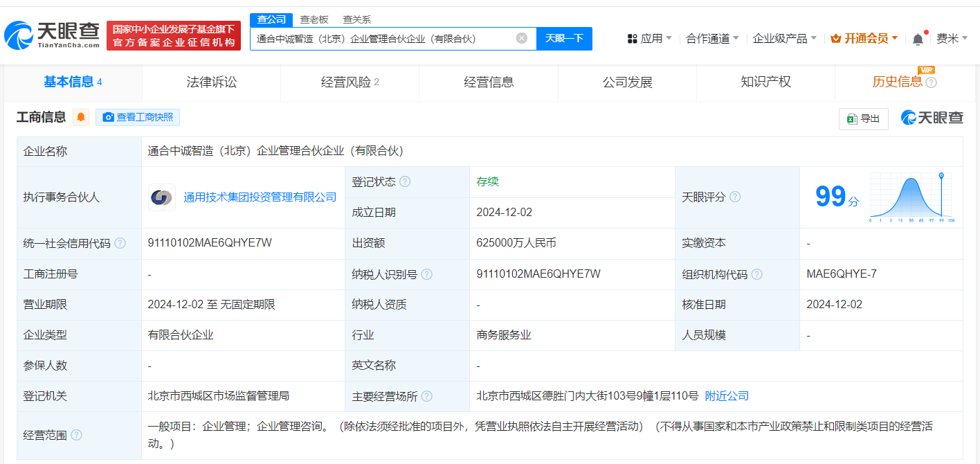Open the 应用 dropdown menu
The image size is (980, 464).
(649, 39)
